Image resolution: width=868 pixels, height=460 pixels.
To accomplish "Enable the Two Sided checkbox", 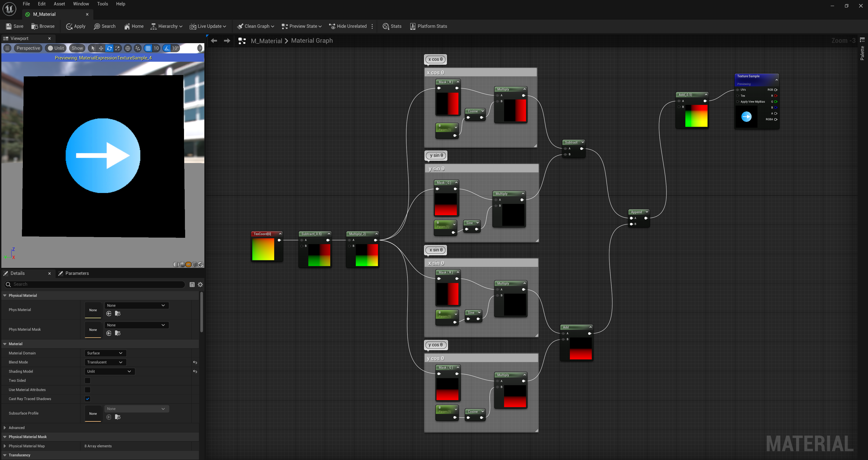I will point(88,380).
